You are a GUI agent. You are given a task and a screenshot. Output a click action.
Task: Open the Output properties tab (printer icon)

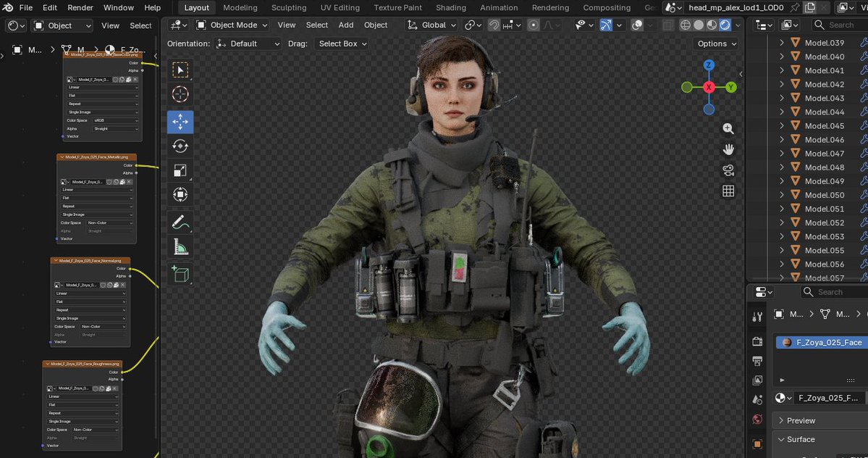click(x=757, y=360)
